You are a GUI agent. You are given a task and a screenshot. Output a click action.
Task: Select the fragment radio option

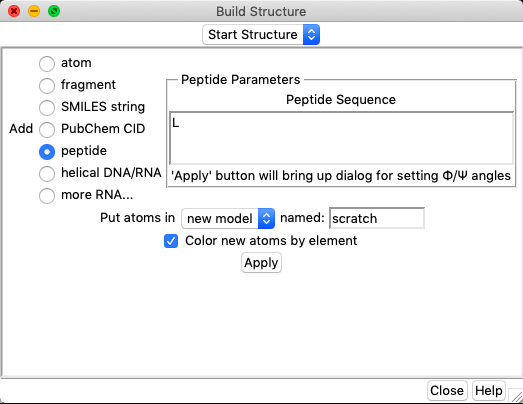click(x=47, y=85)
